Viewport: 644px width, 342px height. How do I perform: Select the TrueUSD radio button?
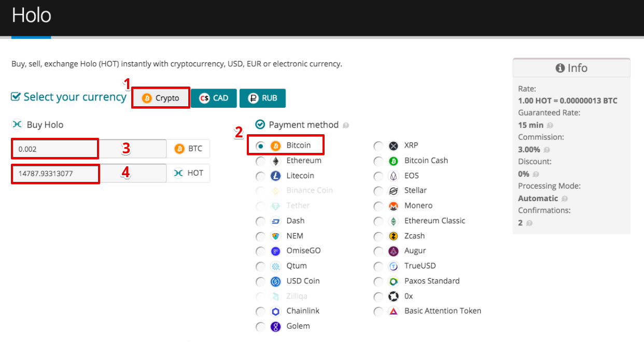[379, 266]
